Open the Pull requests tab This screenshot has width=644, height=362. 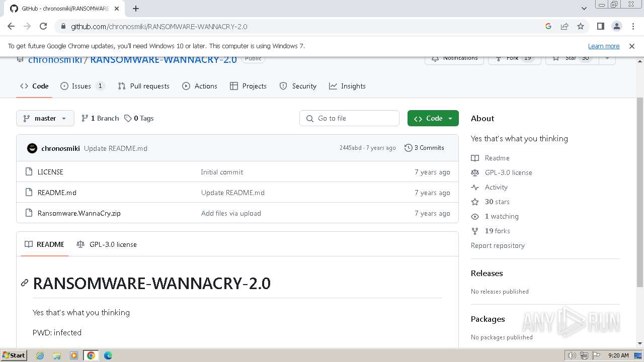[x=143, y=86]
